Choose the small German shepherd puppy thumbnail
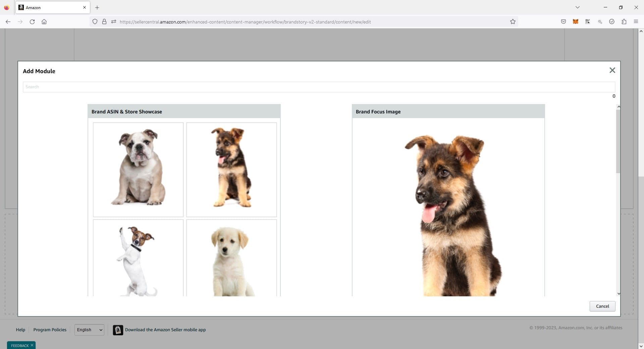644x349 pixels. coord(231,169)
